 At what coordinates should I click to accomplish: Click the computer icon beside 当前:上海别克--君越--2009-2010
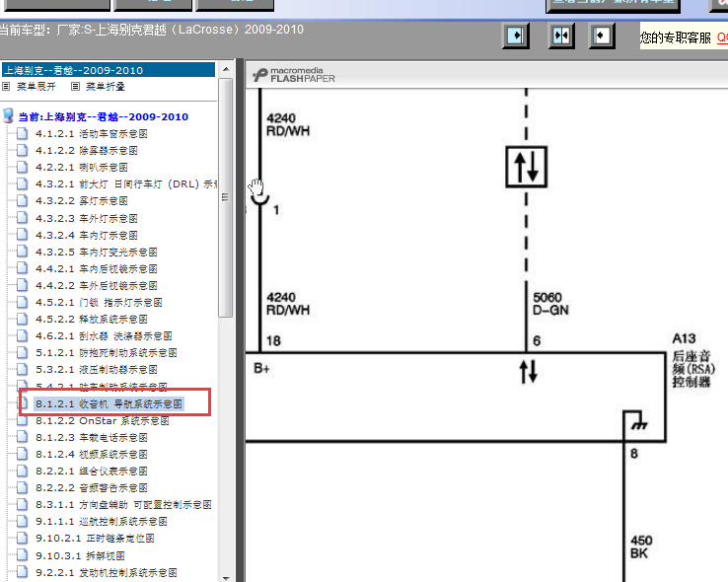(8, 115)
